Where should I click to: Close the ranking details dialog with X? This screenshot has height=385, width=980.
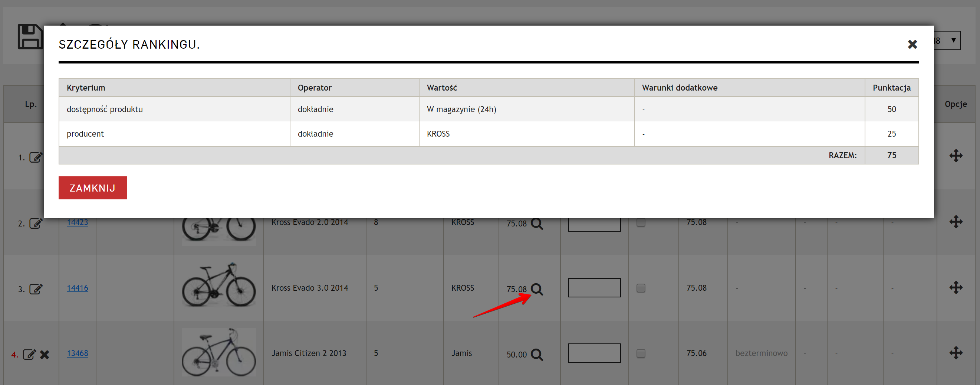pos(912,45)
